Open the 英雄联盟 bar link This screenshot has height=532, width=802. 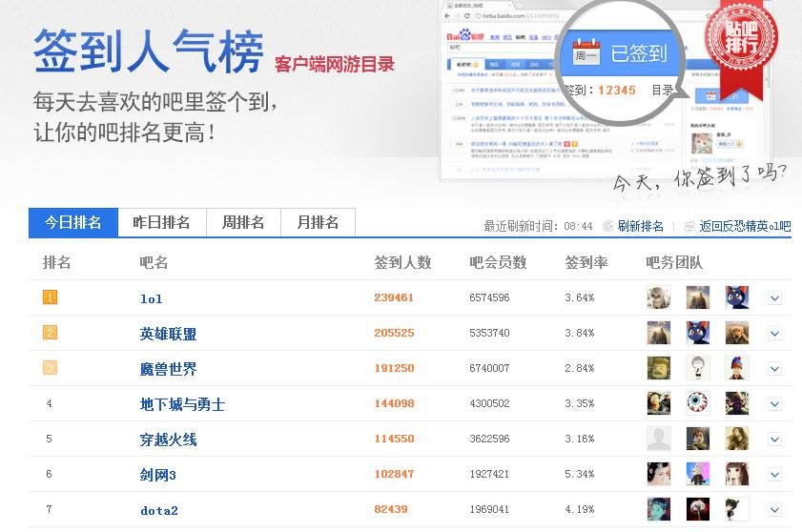tap(168, 334)
